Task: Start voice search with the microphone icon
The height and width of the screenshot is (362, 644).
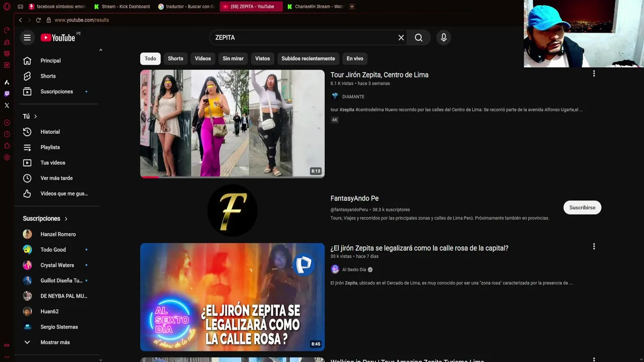Action: click(x=443, y=38)
